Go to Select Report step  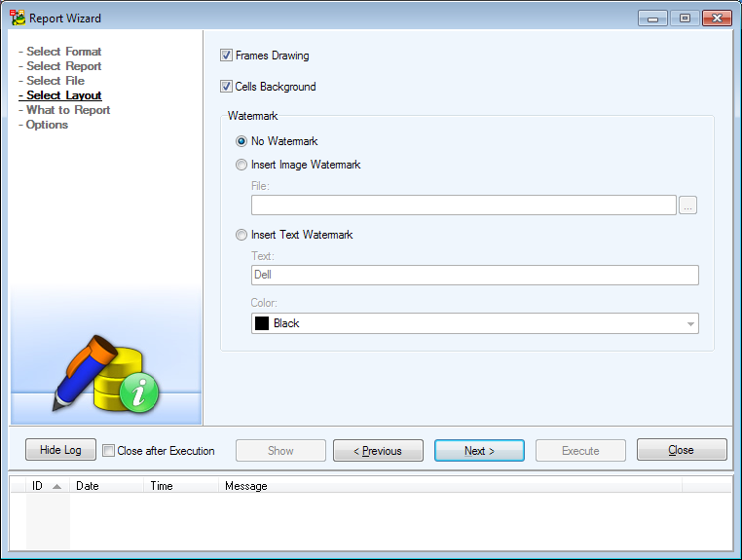tap(60, 66)
